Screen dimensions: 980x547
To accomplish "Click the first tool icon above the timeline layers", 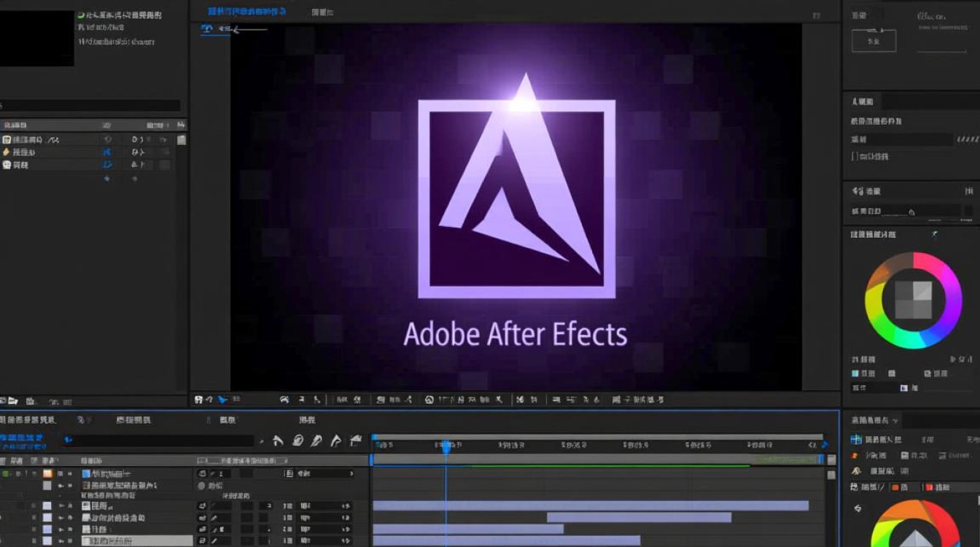I will [x=277, y=441].
